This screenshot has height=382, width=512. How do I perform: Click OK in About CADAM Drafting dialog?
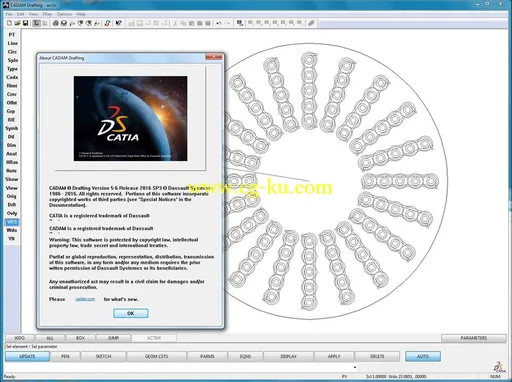click(x=131, y=313)
